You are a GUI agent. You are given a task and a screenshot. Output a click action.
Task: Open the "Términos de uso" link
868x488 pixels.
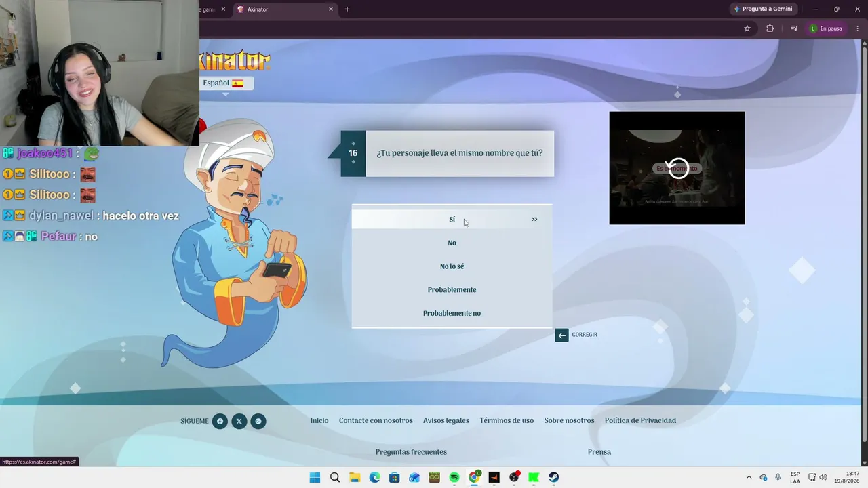pyautogui.click(x=507, y=420)
